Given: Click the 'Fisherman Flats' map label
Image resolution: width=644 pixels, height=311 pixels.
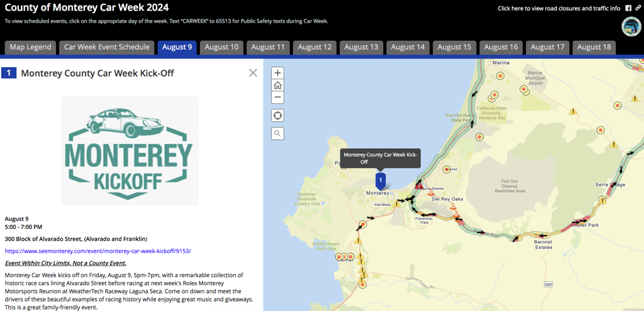Looking at the screenshot, I should [x=425, y=221].
